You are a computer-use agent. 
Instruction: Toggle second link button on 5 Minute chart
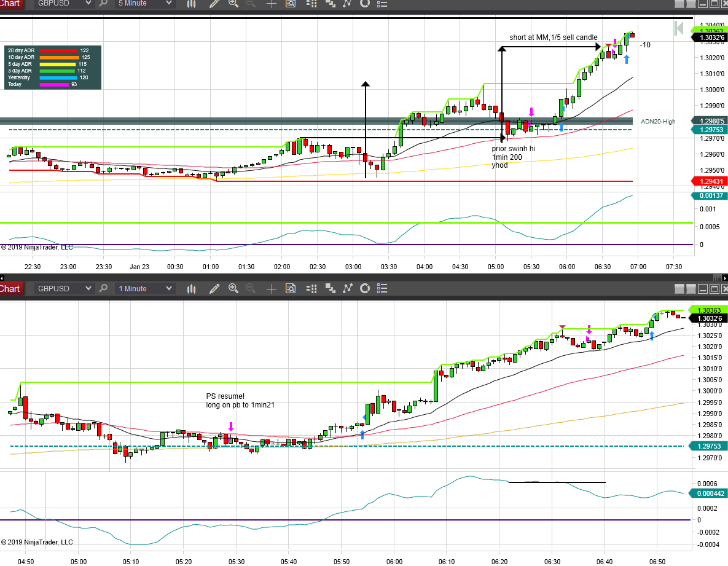coord(691,4)
